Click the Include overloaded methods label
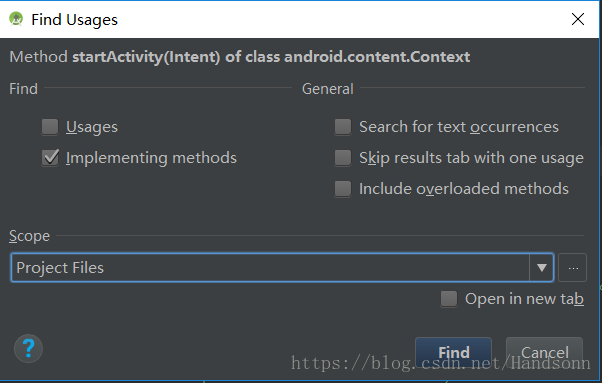The height and width of the screenshot is (383, 602). point(464,189)
